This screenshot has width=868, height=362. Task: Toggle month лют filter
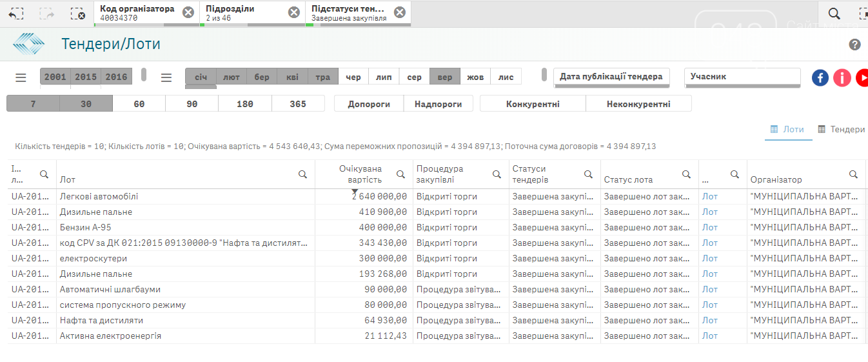232,77
